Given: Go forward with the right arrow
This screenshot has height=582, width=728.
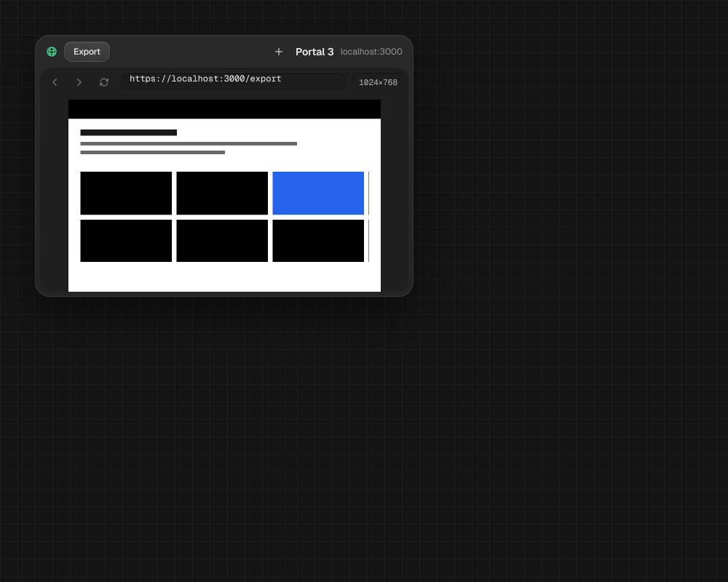Looking at the screenshot, I should tap(79, 82).
